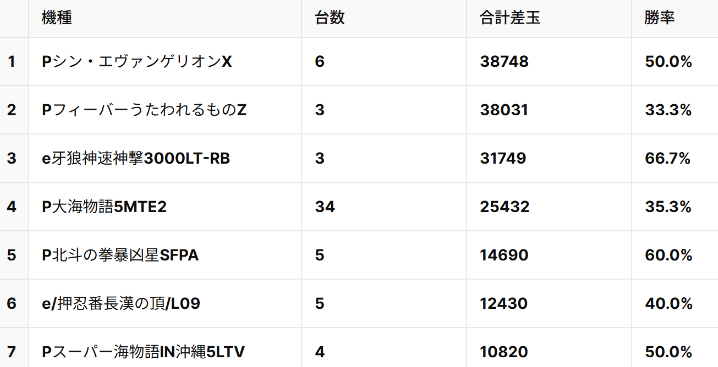Select the 34 machine count cell

pyautogui.click(x=384, y=207)
